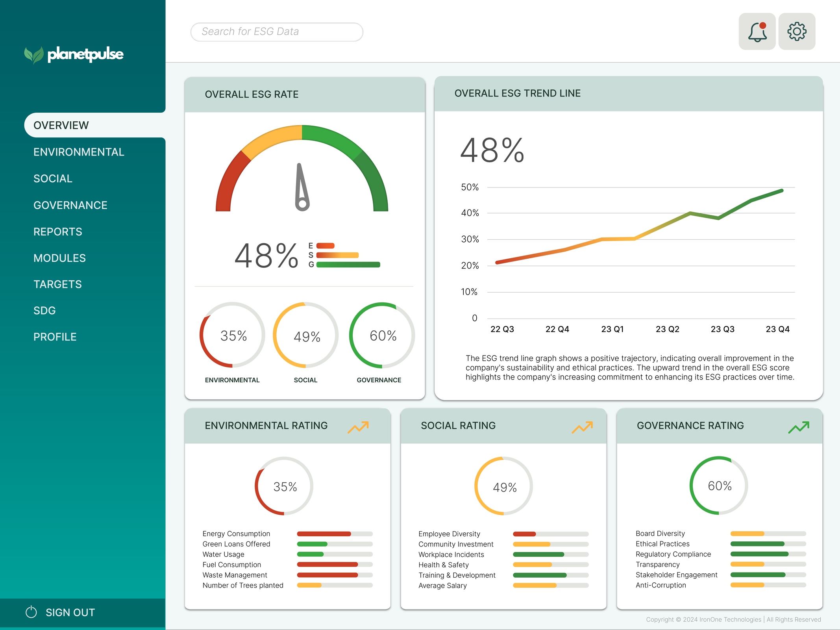Screen dimensions: 840x630
Task: Click the Overall ESG Rate heading
Action: pos(252,94)
